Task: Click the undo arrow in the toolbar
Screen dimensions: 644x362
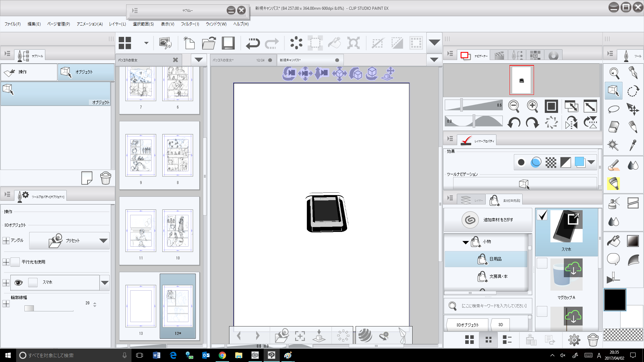Action: point(252,43)
